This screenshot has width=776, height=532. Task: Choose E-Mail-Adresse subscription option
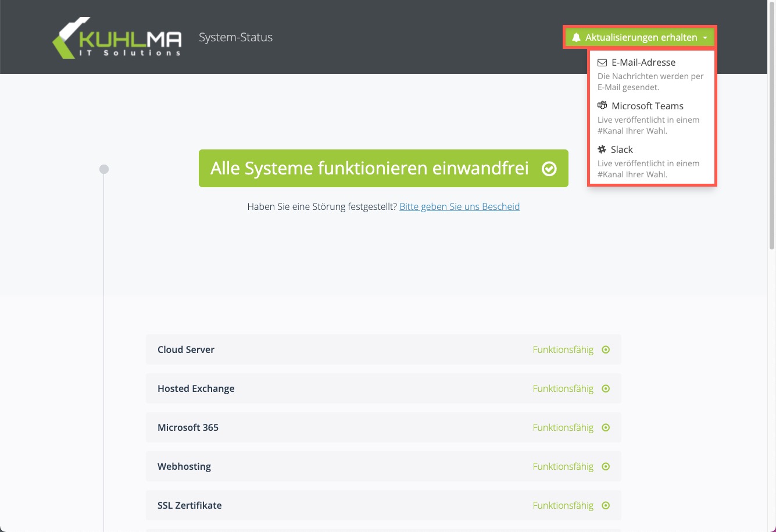[652, 74]
